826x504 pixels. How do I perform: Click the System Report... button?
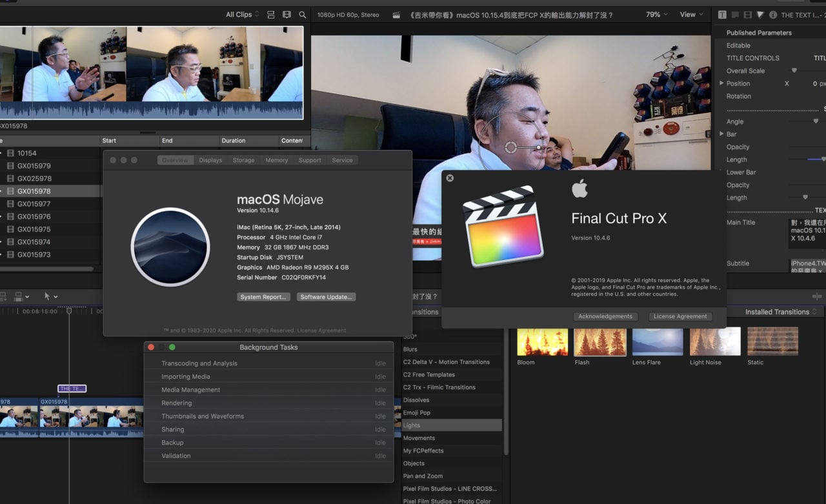(263, 297)
